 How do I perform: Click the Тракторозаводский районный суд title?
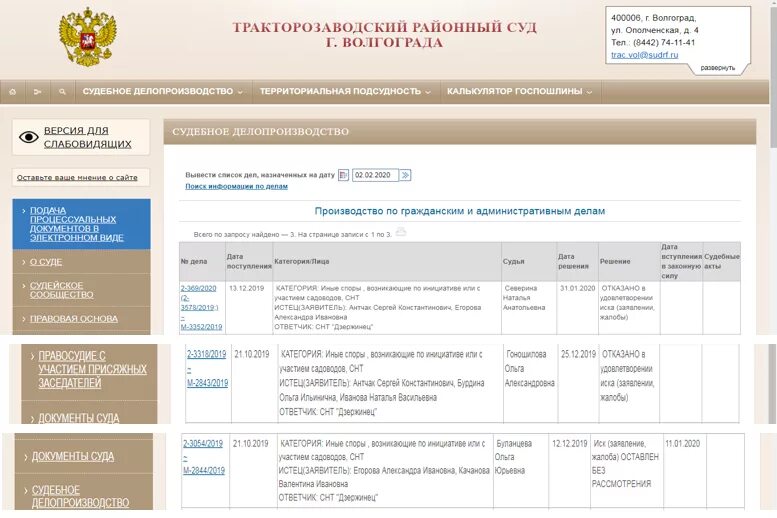pos(385,34)
